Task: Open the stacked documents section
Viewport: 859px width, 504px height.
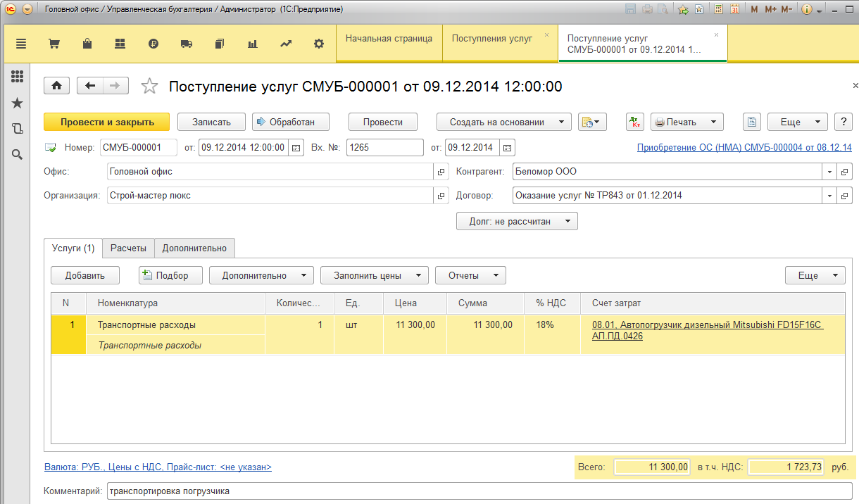Action: (x=220, y=44)
